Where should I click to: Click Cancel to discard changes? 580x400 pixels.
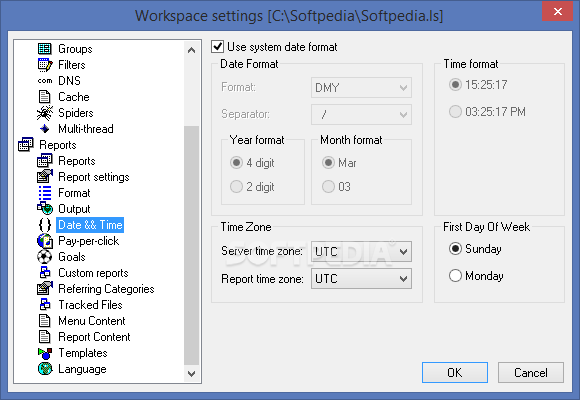point(531,372)
